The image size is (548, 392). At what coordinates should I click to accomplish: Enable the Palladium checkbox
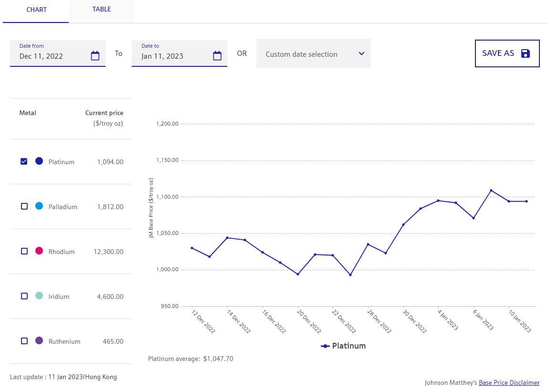(x=24, y=206)
